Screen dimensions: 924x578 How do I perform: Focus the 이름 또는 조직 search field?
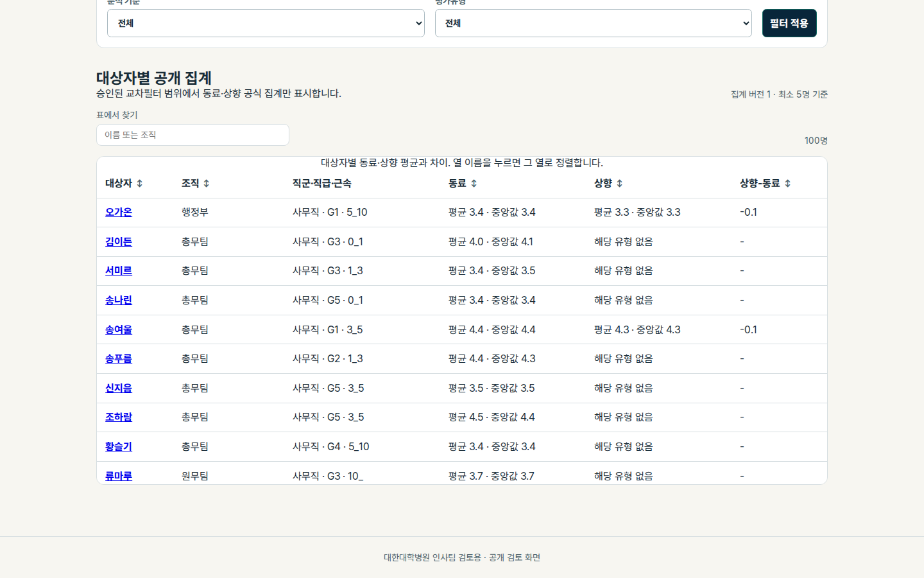pyautogui.click(x=193, y=135)
